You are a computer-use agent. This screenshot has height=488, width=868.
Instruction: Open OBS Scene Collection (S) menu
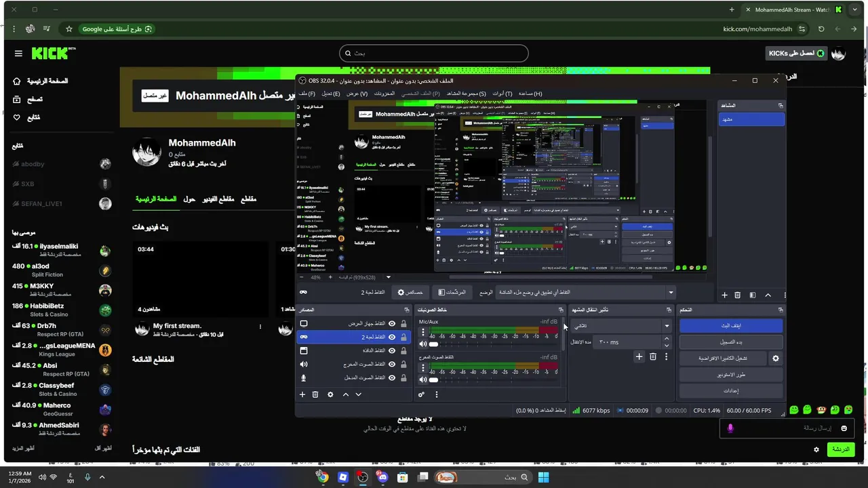466,94
